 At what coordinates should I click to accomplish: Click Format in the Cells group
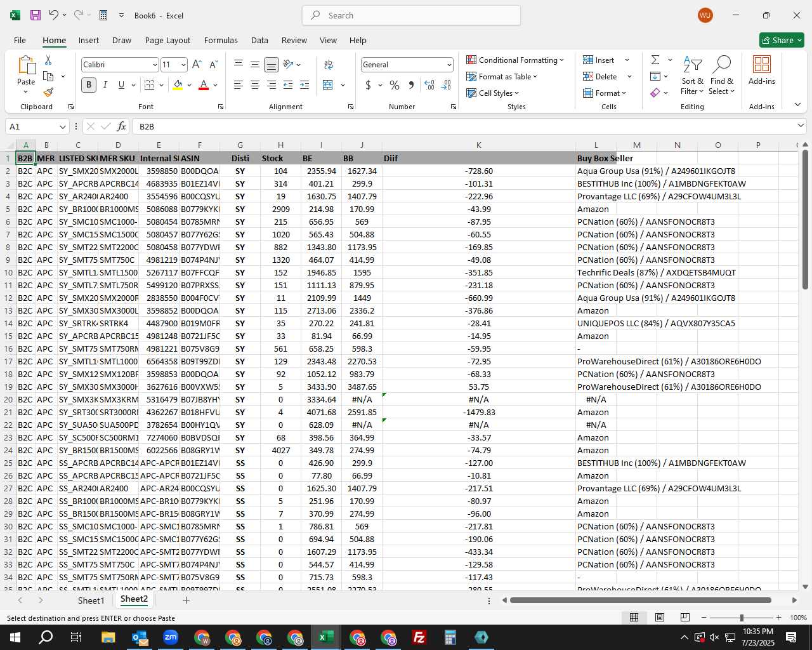[605, 93]
